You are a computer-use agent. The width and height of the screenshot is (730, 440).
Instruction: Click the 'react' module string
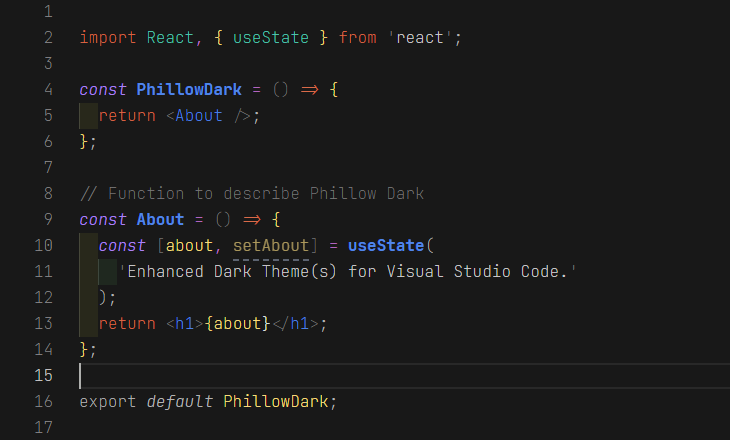click(x=426, y=38)
